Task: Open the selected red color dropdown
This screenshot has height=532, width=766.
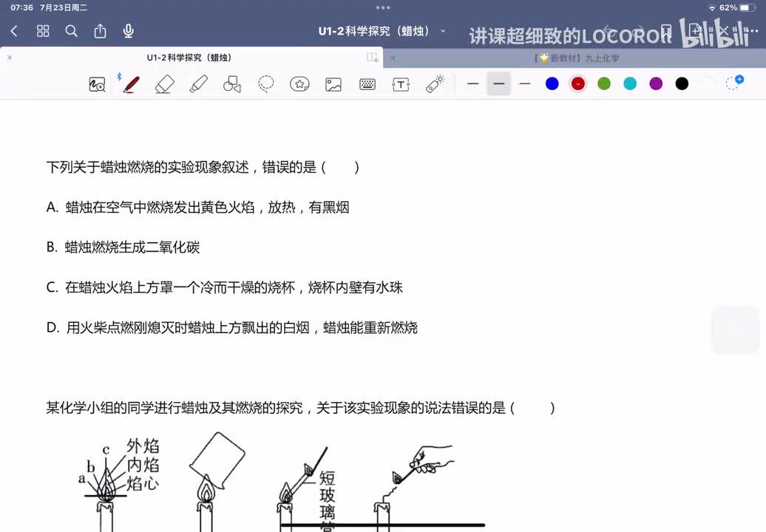Action: (x=578, y=84)
